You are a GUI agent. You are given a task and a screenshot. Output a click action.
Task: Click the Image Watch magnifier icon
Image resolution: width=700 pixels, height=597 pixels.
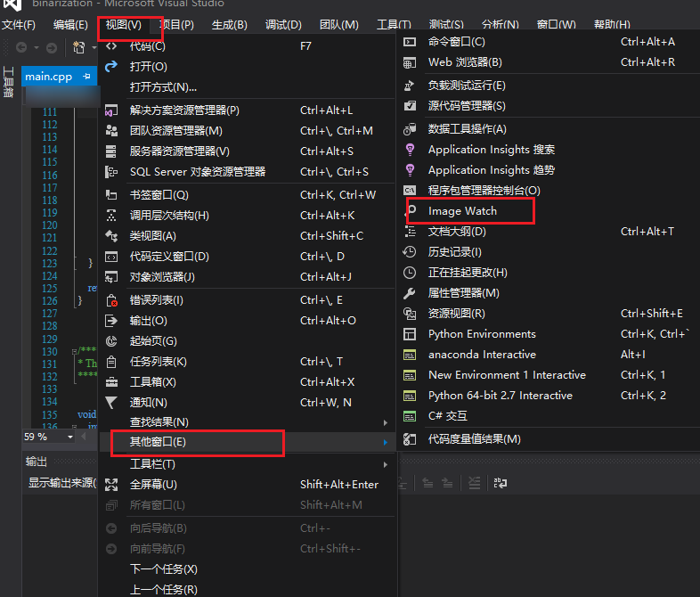(x=411, y=211)
